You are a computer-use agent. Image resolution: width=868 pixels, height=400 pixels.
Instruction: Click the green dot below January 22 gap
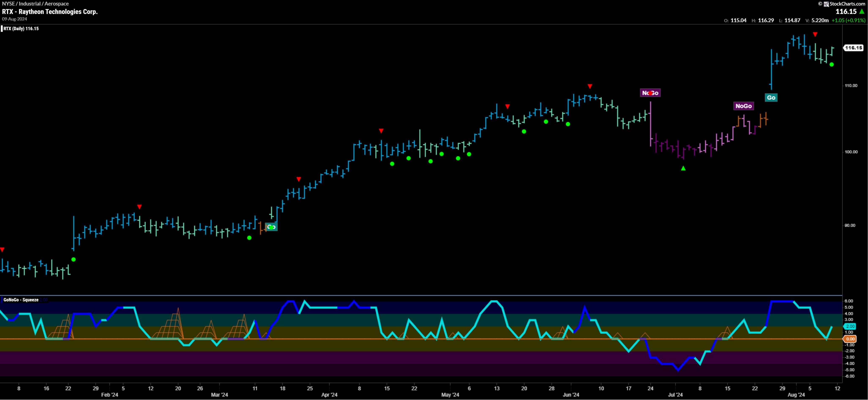click(x=74, y=259)
